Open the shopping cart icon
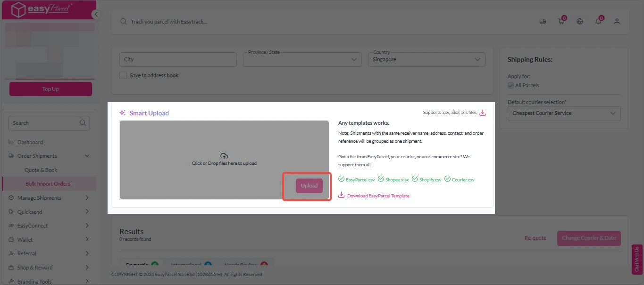 click(x=561, y=21)
